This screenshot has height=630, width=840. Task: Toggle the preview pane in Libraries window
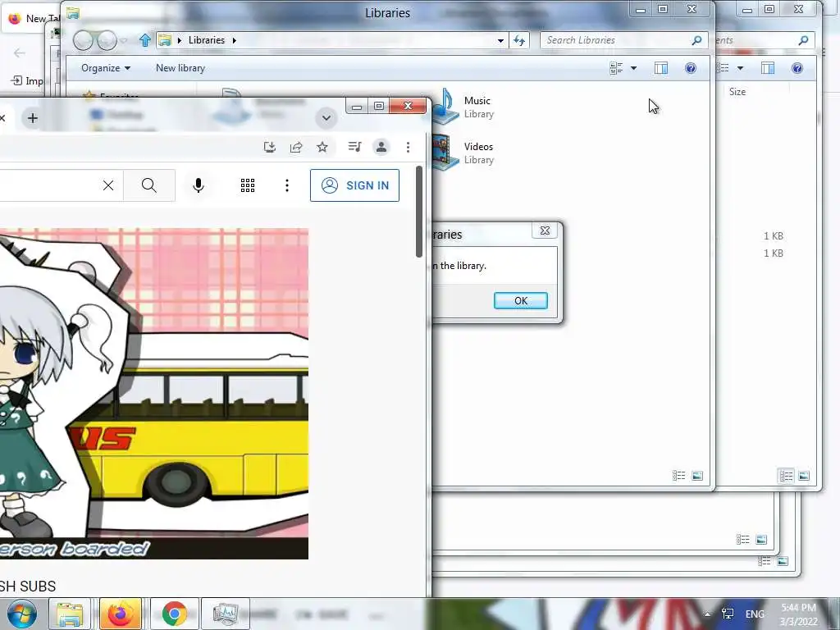661,68
